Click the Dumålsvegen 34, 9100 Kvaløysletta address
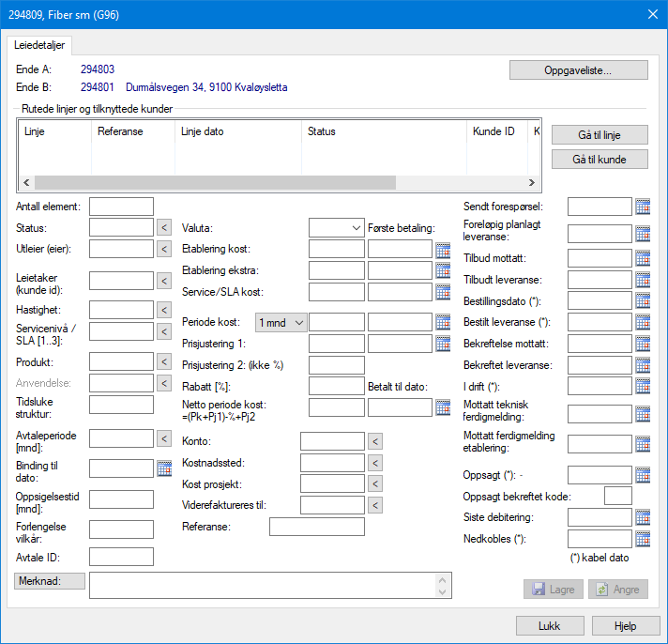668x644 pixels. [x=206, y=87]
